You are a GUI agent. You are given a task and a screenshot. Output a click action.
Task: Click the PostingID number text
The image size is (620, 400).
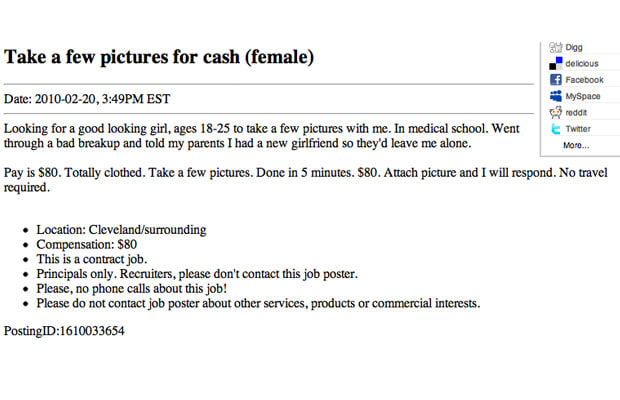point(64,331)
